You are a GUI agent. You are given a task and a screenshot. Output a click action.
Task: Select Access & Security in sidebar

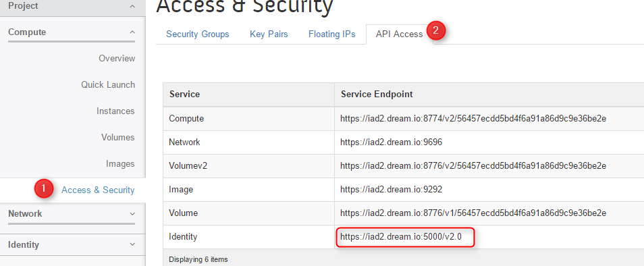click(x=98, y=190)
